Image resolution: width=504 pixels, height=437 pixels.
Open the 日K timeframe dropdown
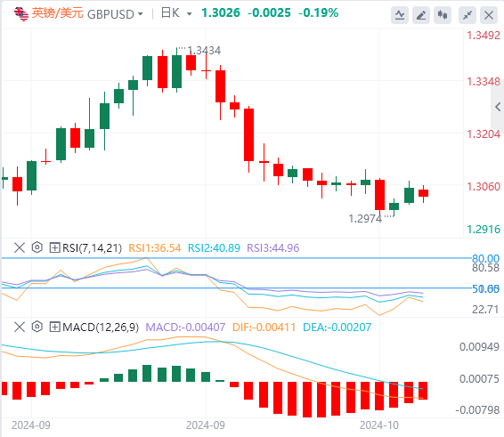pos(189,14)
